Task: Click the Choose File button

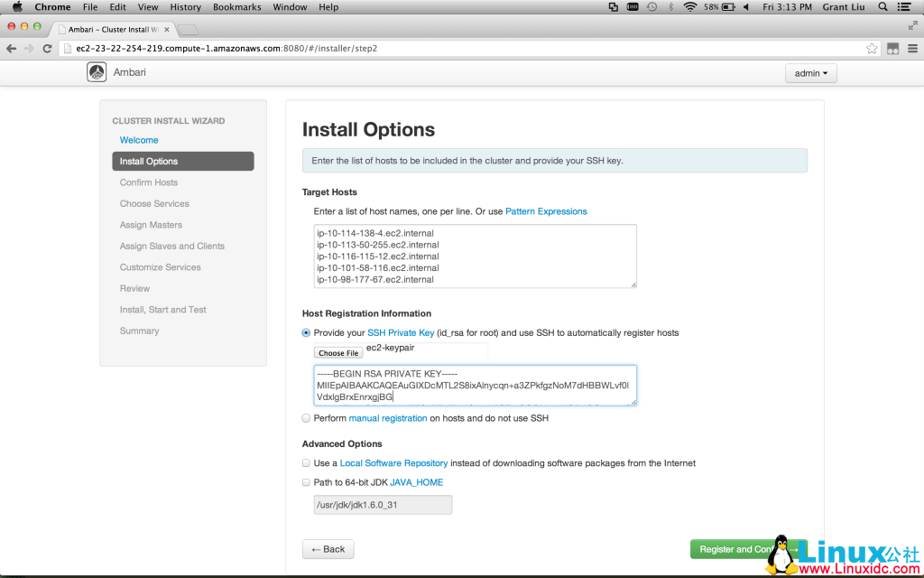Action: pos(338,353)
